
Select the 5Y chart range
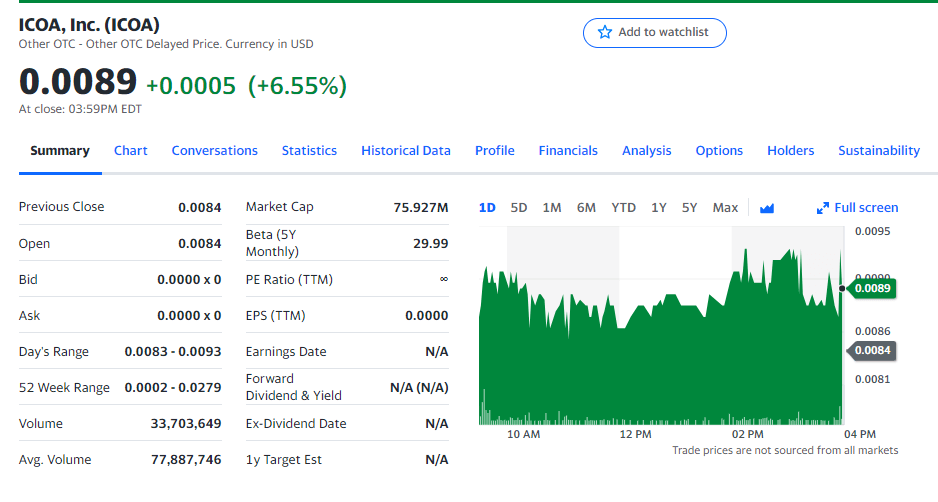(689, 208)
